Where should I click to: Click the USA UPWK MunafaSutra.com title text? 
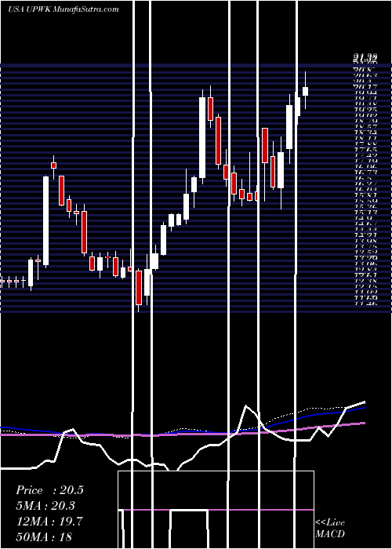[x=63, y=9]
